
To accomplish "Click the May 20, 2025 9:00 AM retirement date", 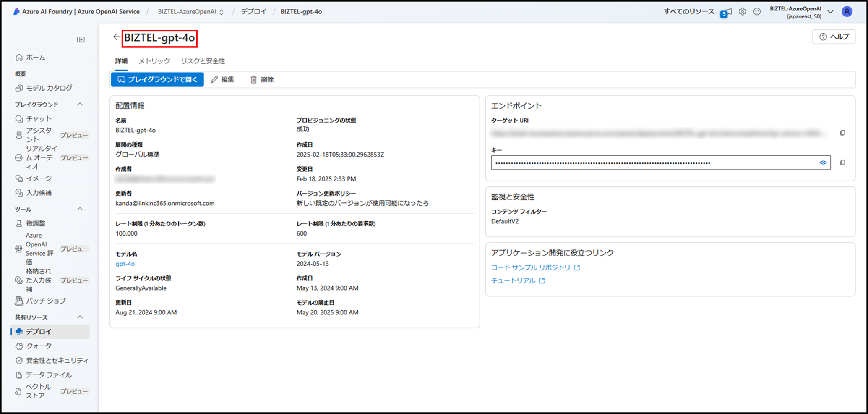I will coord(327,312).
